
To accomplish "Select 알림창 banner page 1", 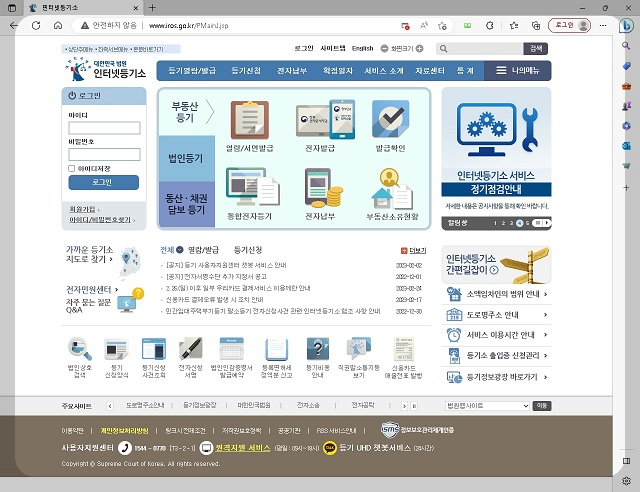I will pos(495,223).
